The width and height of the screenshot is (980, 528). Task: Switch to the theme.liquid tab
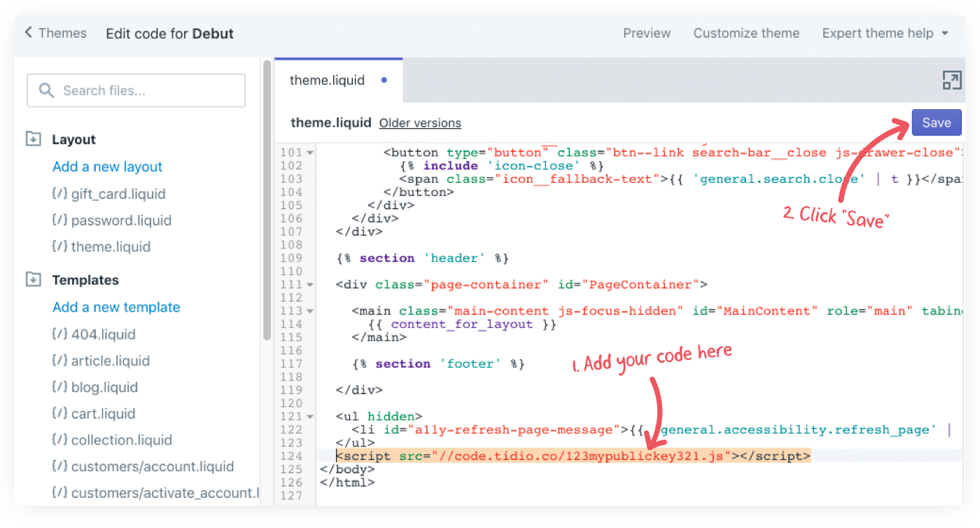(x=327, y=80)
